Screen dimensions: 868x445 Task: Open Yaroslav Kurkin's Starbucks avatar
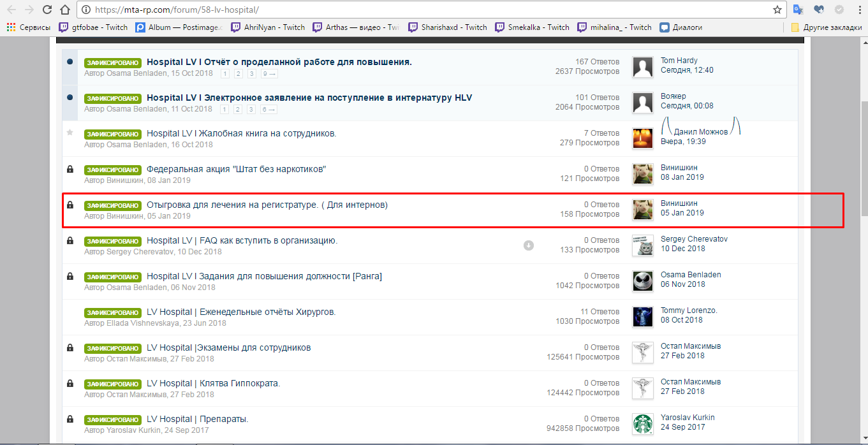pyautogui.click(x=643, y=423)
